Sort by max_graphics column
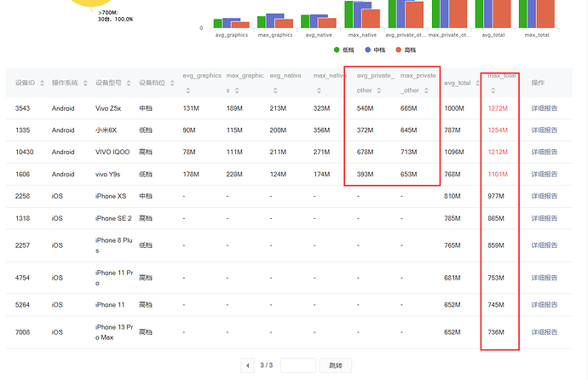Image resolution: width=588 pixels, height=380 pixels. [237, 90]
